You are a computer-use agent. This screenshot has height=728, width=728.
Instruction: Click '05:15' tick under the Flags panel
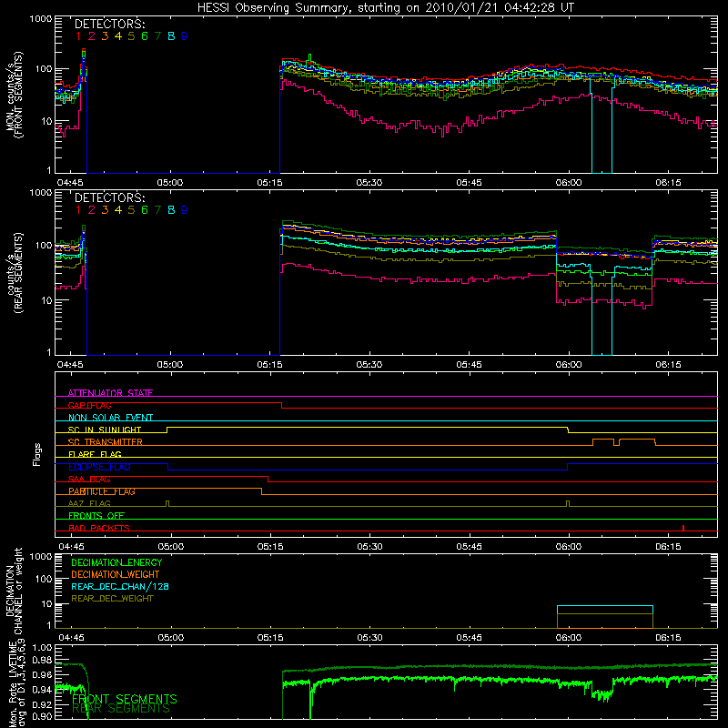(270, 547)
